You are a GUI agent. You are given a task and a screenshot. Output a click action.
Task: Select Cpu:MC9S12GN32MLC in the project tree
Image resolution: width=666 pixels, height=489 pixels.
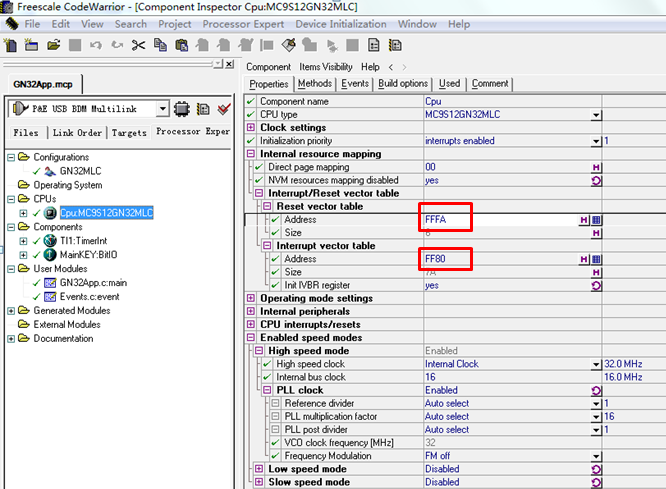(106, 213)
